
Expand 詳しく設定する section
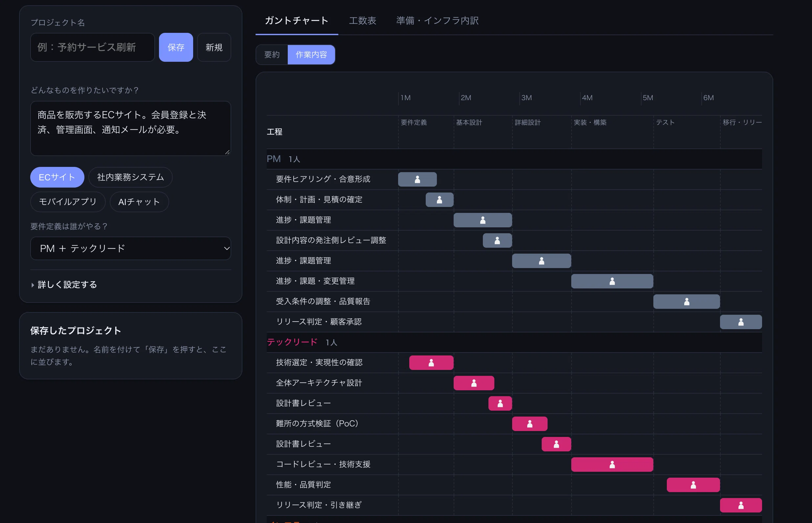(x=64, y=284)
